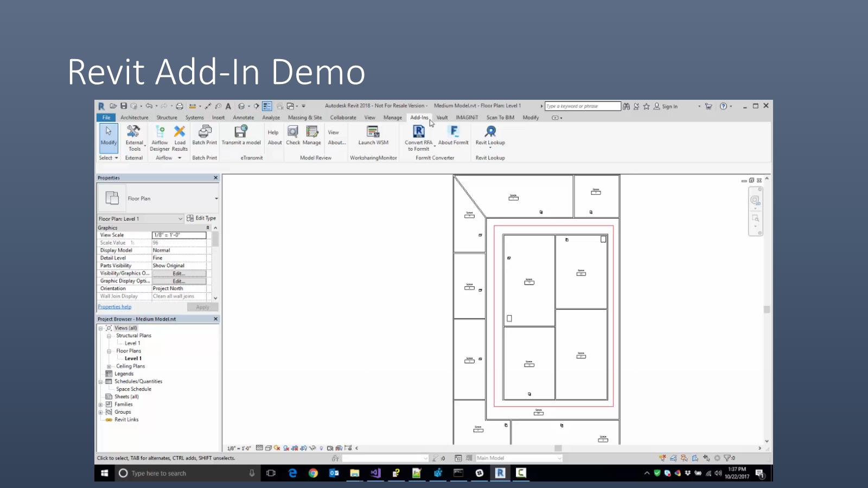Click the Apply button in Properties
The image size is (868, 488).
pyautogui.click(x=202, y=307)
